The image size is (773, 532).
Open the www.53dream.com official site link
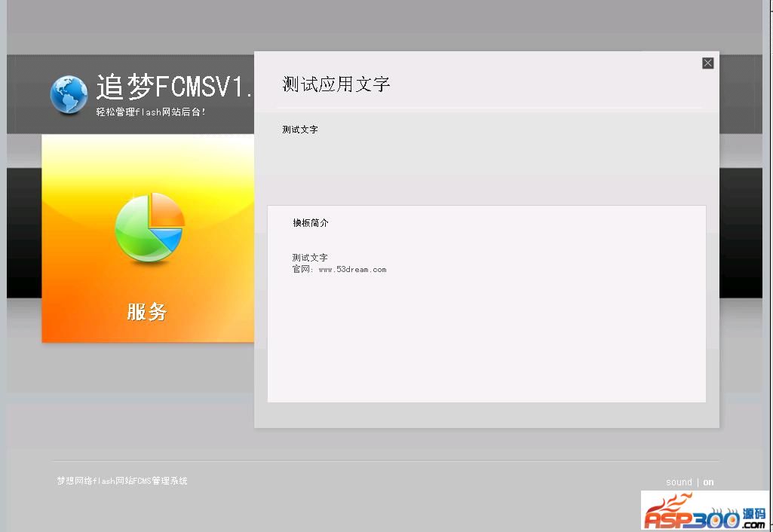pyautogui.click(x=352, y=270)
